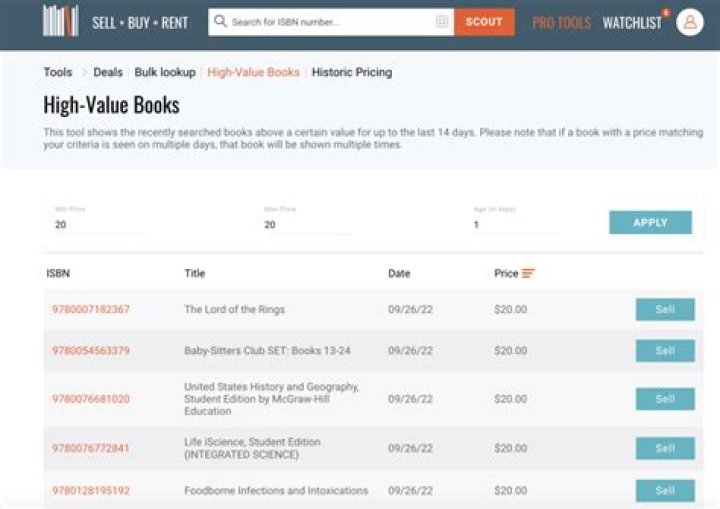720x509 pixels.
Task: Sell United States History and Geography
Action: point(665,399)
